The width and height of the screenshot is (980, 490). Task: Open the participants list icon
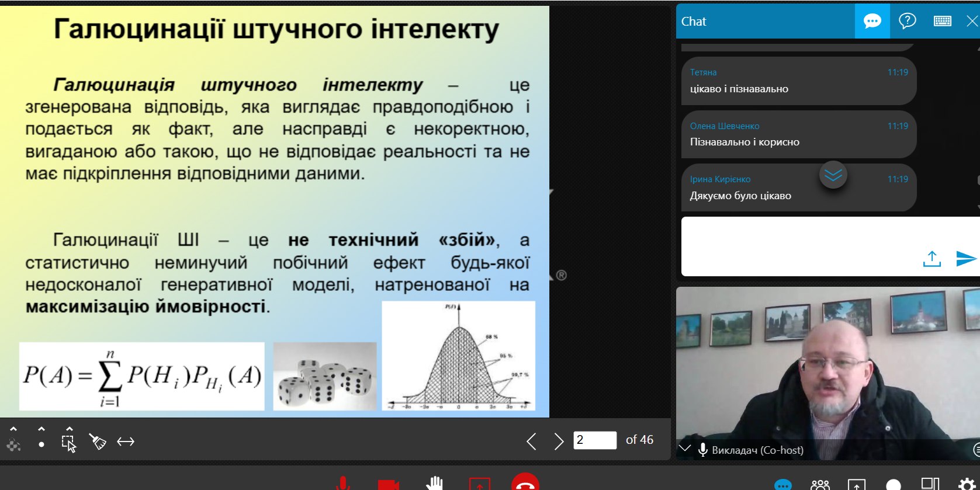[820, 485]
